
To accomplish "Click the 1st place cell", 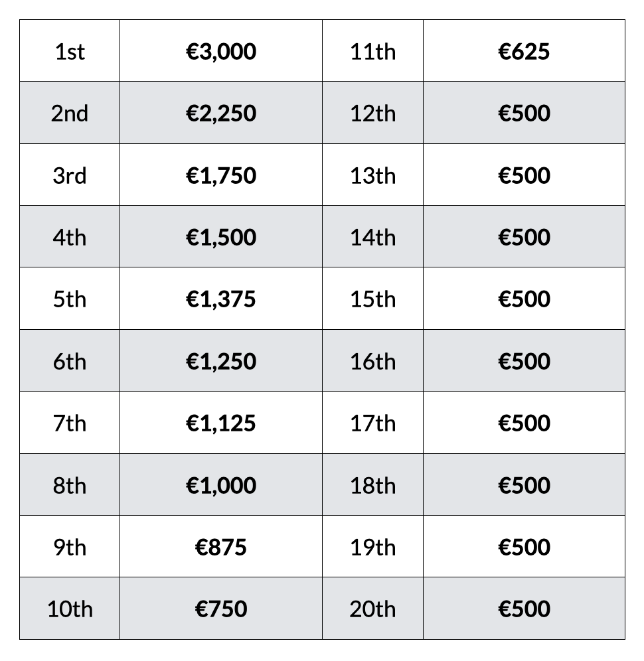I will point(70,51).
